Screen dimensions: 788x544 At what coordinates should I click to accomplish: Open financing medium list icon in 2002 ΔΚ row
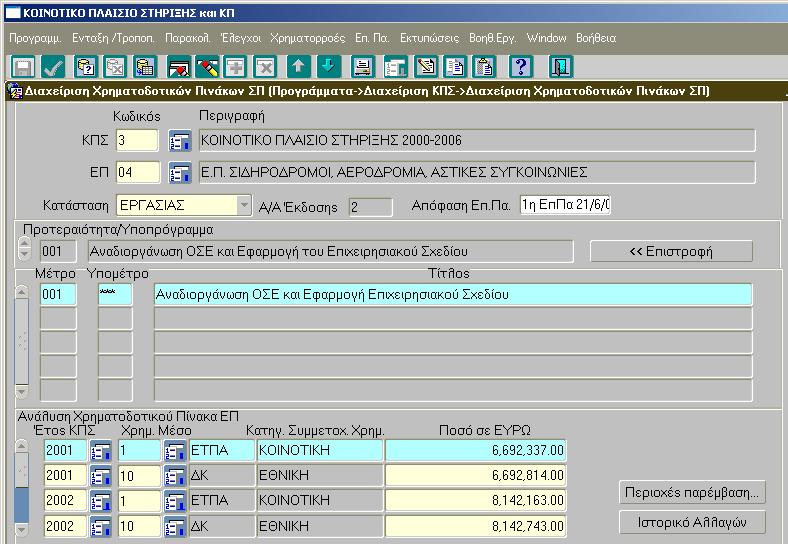coord(175,527)
